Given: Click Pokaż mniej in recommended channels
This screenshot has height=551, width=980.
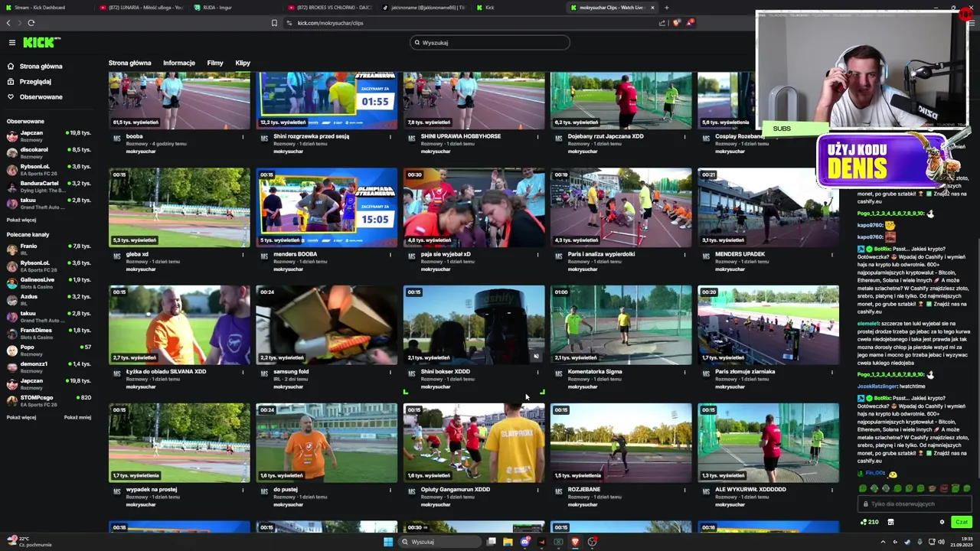Looking at the screenshot, I should (77, 417).
